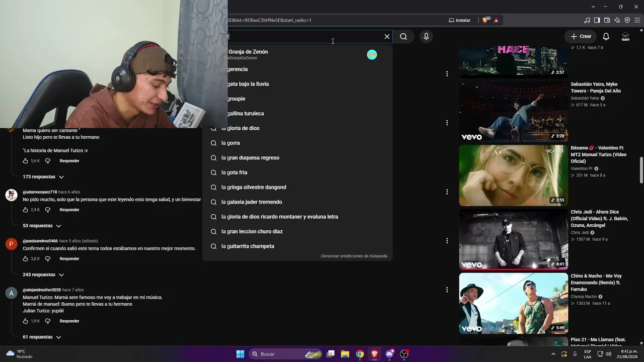
Task: Open Granja de Zenón channel avatar suggestion
Action: 372,54
